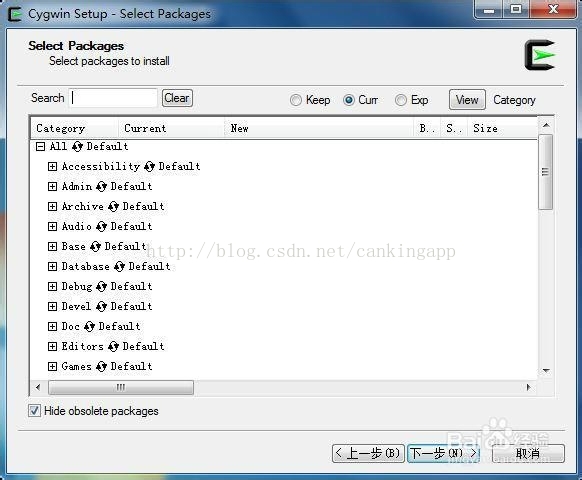Click the Default label of Accessibility
582x480 pixels.
(180, 167)
